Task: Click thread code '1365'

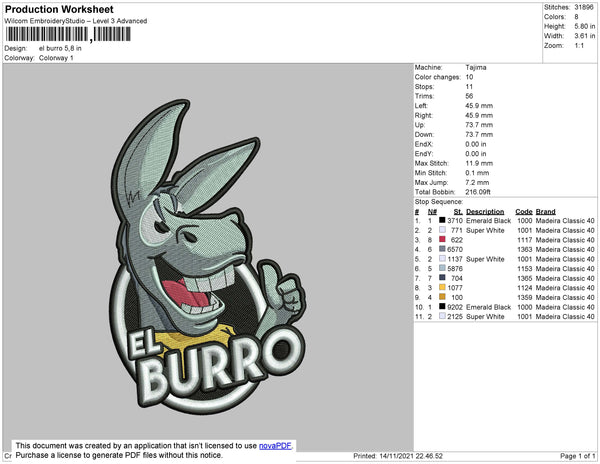Action: [525, 278]
